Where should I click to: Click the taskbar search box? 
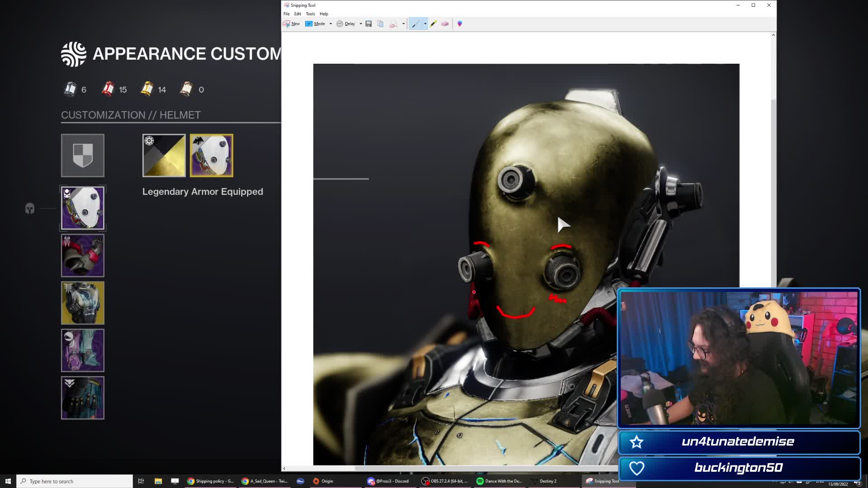click(x=75, y=481)
